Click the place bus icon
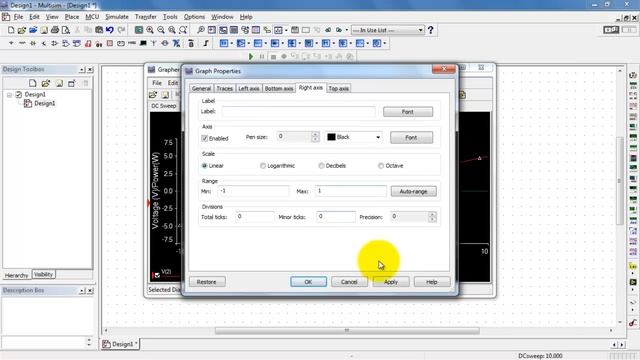This screenshot has width=640, height=360. [206, 43]
